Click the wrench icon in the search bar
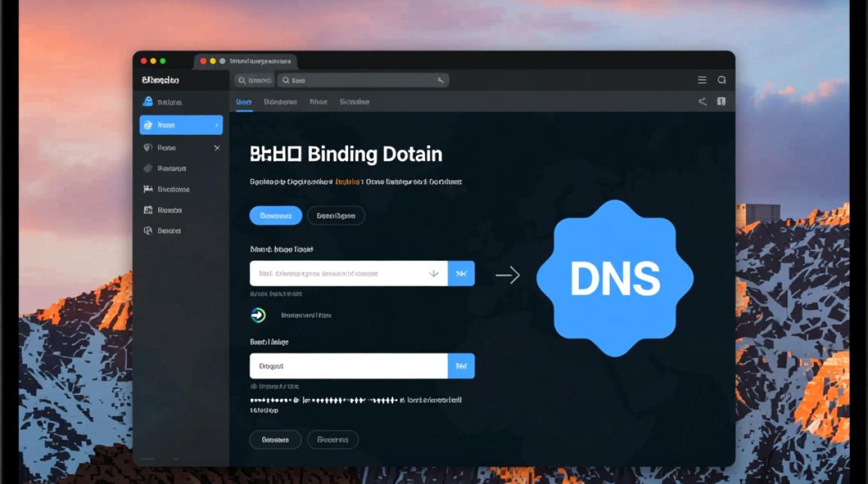This screenshot has width=868, height=484. click(x=440, y=81)
